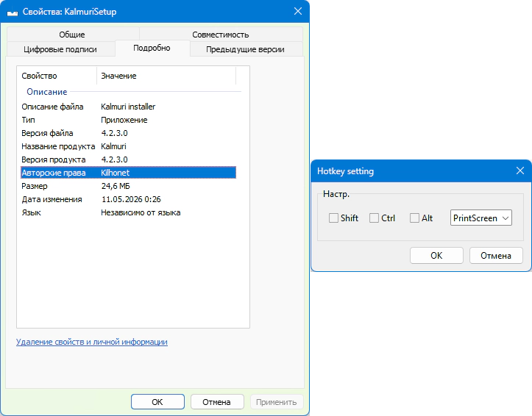This screenshot has width=532, height=416.
Task: Open Удаление свойств и личной информации link
Action: point(91,342)
